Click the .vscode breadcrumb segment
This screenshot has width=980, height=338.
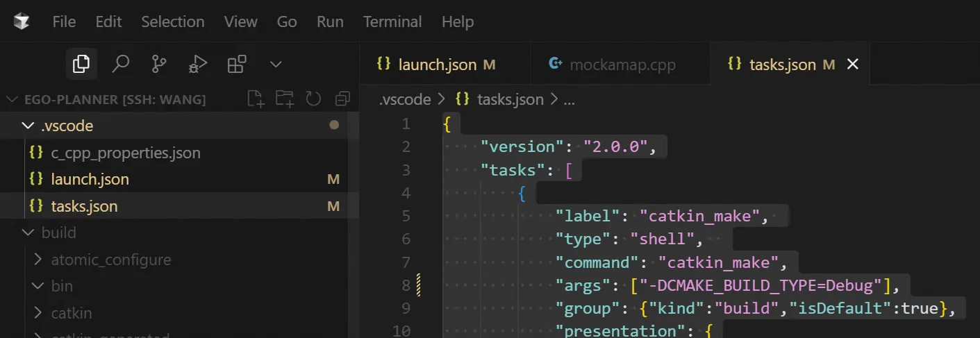point(405,99)
